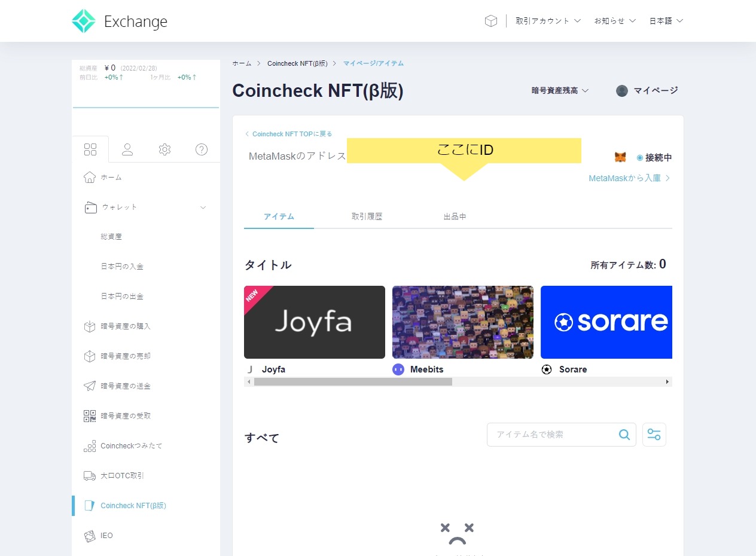756x556 pixels.
Task: Open the cube icon in the header
Action: [491, 21]
